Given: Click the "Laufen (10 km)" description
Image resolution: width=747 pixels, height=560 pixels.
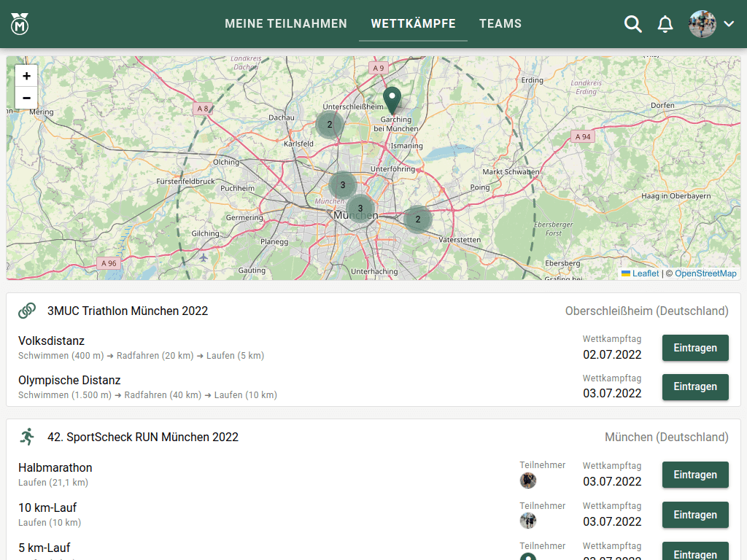Looking at the screenshot, I should [x=50, y=522].
